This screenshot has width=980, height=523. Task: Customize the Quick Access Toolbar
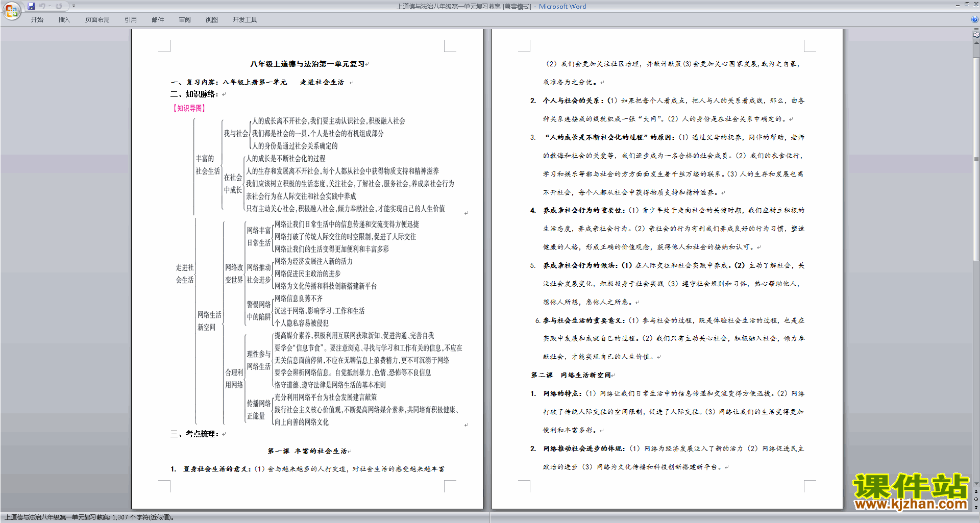[73, 6]
